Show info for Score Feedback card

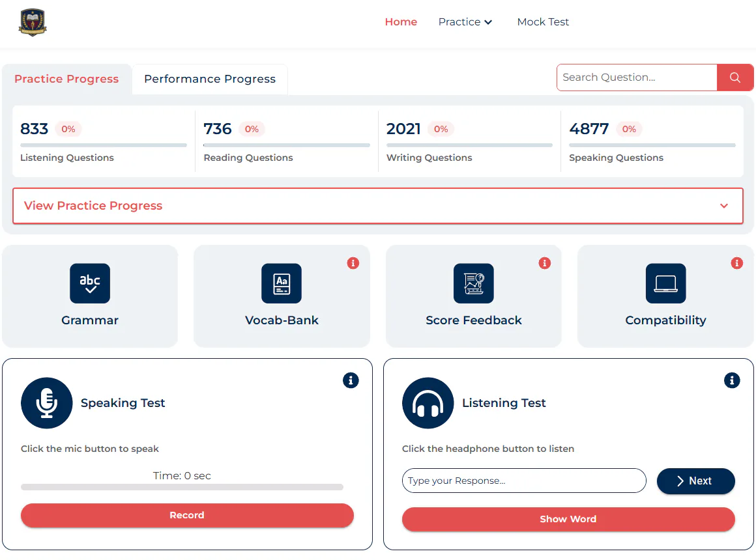[545, 263]
